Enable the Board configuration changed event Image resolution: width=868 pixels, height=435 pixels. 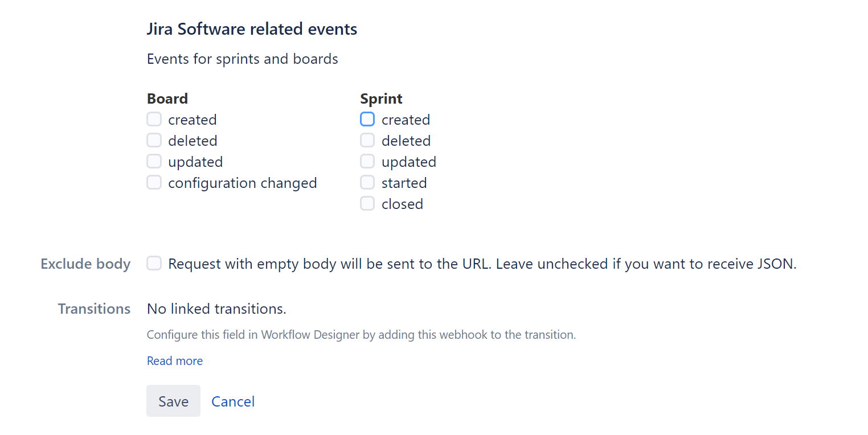[x=154, y=182]
